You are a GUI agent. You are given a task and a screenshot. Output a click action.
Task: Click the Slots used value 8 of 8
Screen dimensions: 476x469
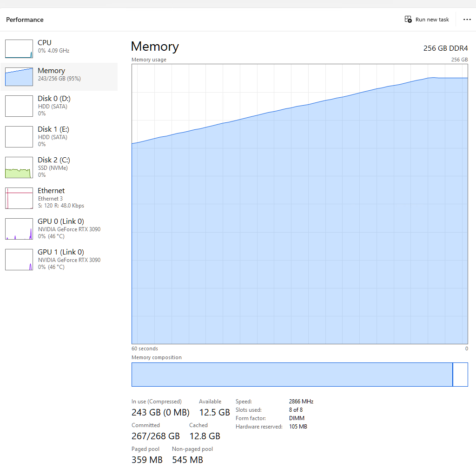click(296, 410)
